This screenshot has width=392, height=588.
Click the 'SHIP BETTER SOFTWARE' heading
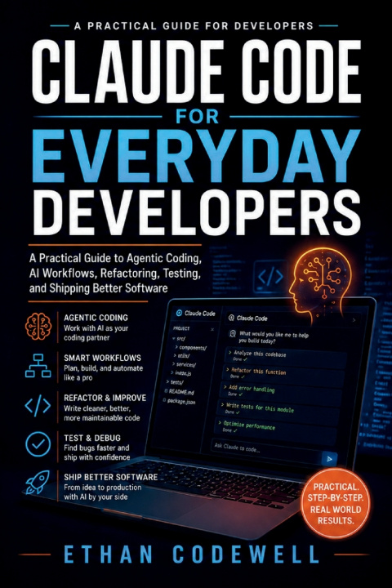point(111,477)
